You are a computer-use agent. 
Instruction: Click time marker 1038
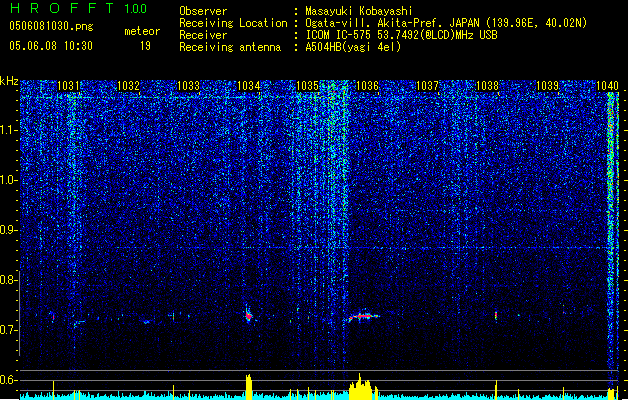pos(487,86)
